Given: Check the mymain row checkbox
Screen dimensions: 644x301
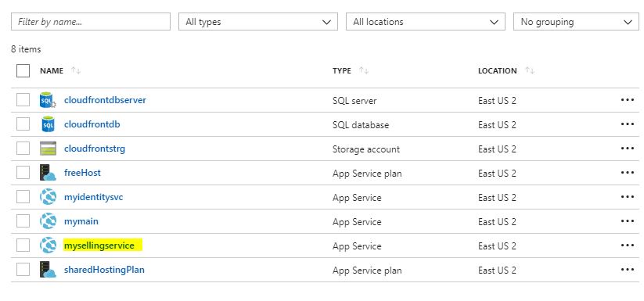Looking at the screenshot, I should tap(23, 220).
